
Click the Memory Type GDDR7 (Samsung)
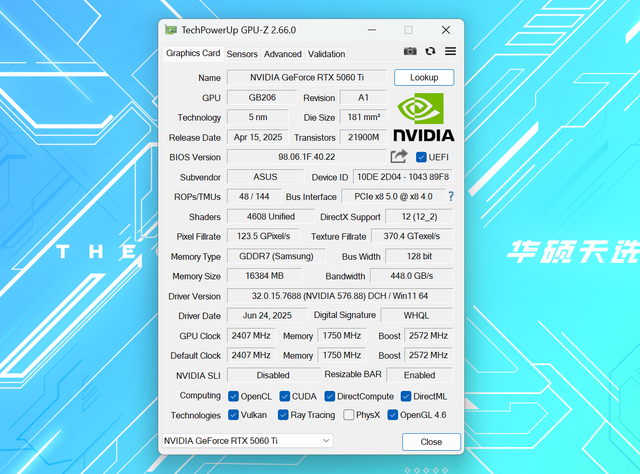coord(276,256)
